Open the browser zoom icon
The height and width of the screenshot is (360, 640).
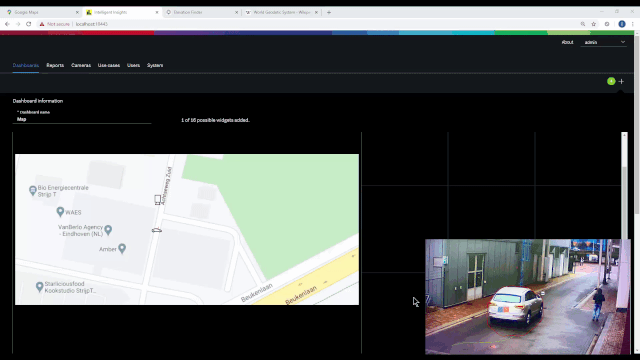[583, 24]
